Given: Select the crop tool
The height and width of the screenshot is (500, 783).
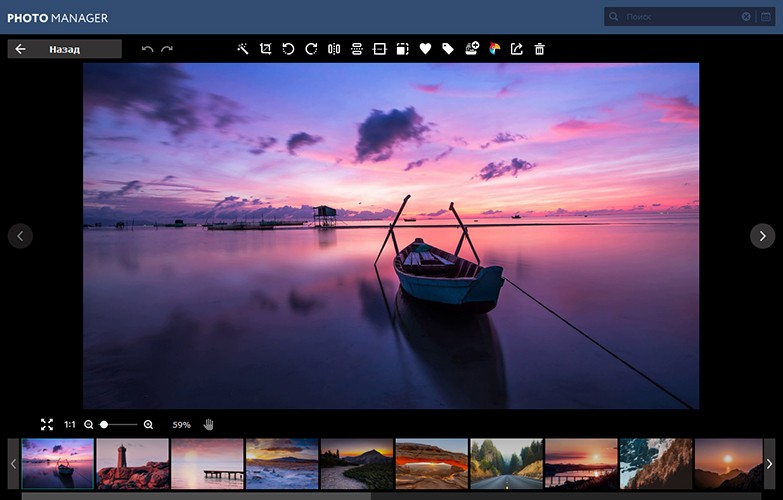Looking at the screenshot, I should coord(265,48).
